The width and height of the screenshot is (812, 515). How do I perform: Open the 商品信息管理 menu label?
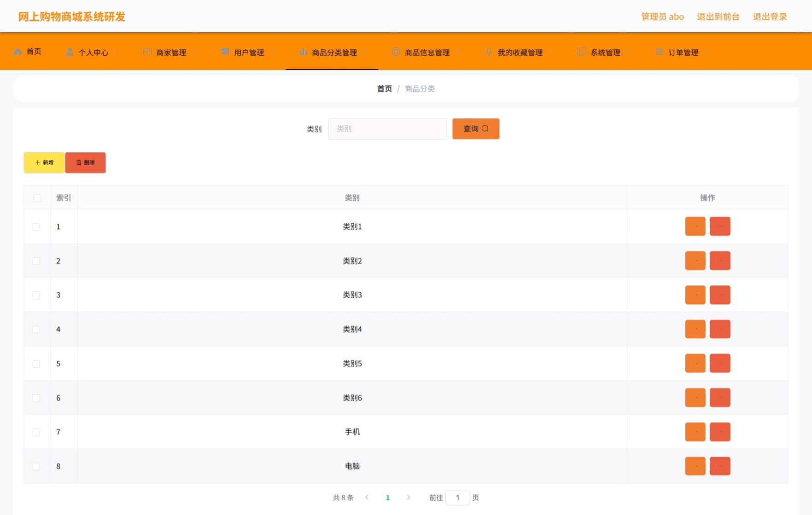427,52
